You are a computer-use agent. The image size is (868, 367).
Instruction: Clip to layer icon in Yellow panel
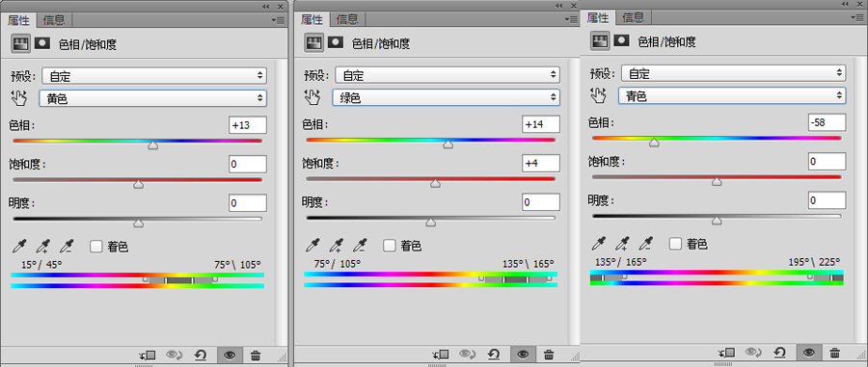[x=148, y=354]
